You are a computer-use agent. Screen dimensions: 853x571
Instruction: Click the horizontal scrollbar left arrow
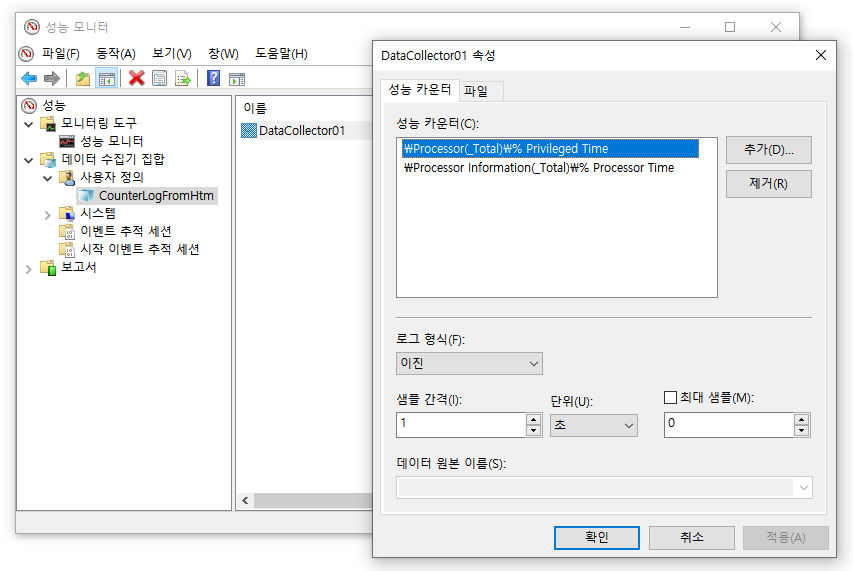pyautogui.click(x=245, y=501)
